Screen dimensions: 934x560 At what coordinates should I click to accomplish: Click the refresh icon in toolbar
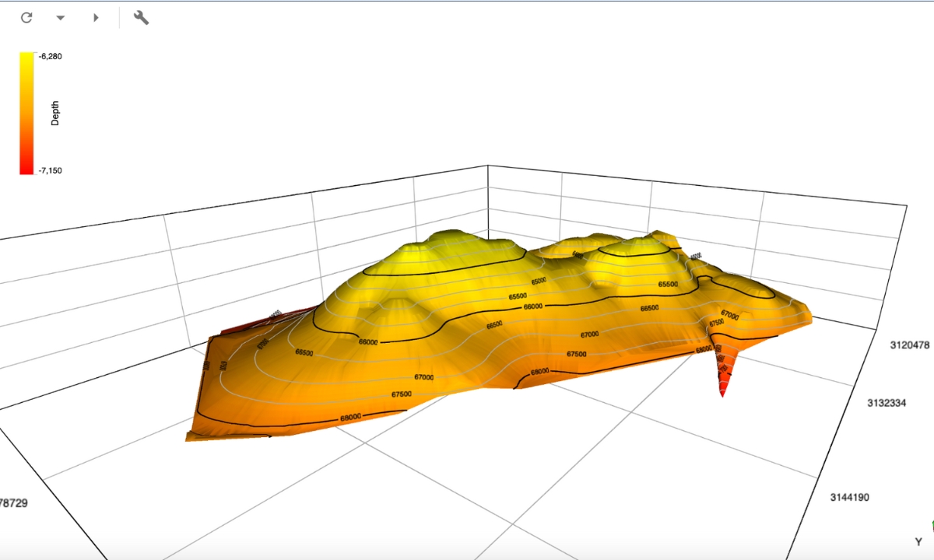26,17
